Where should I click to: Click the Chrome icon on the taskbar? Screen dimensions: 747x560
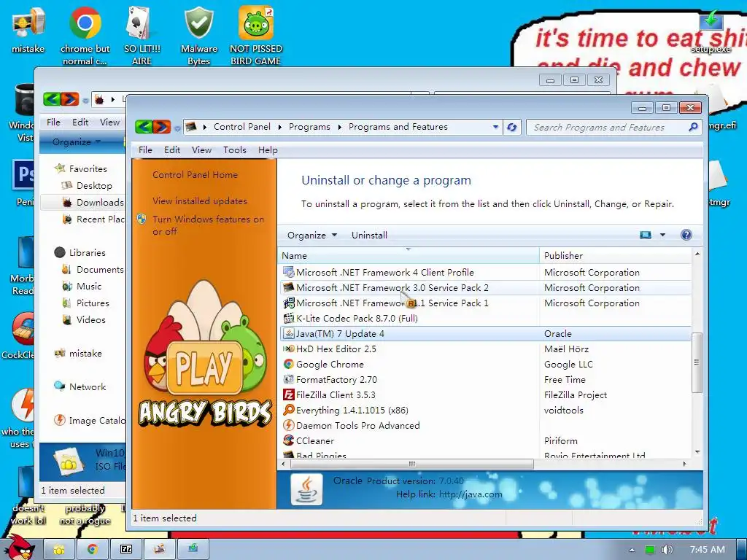[93, 549]
